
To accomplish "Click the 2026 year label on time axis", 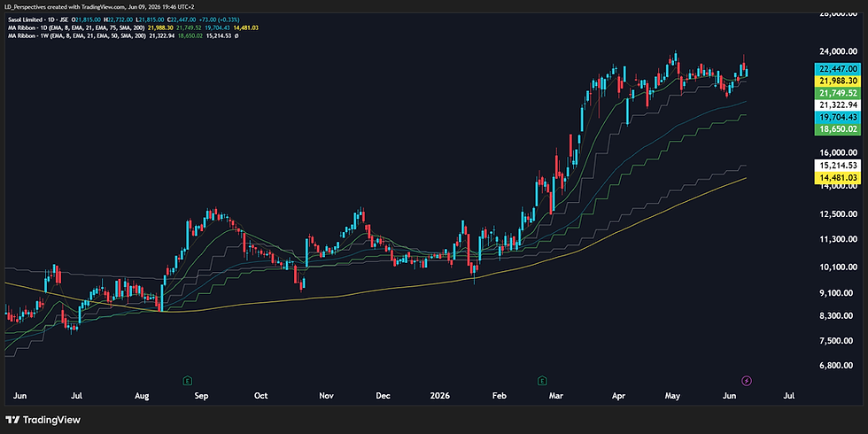I will [x=441, y=397].
